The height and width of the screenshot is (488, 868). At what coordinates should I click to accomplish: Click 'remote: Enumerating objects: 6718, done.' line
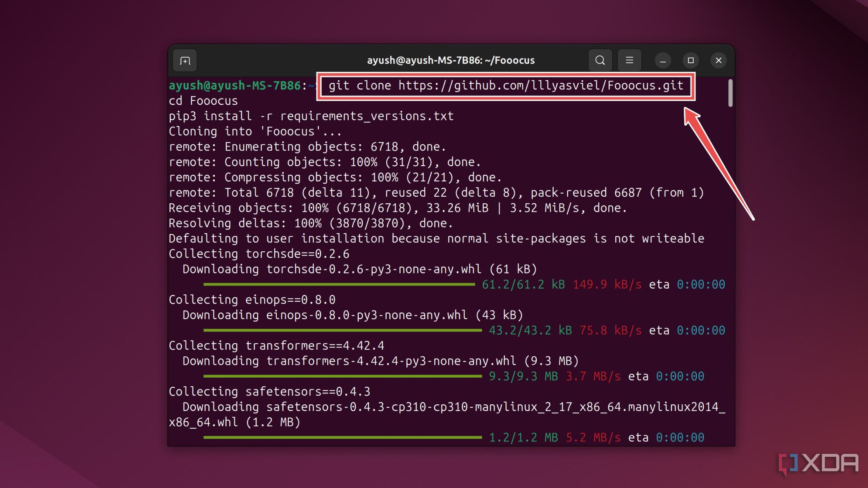(x=307, y=146)
